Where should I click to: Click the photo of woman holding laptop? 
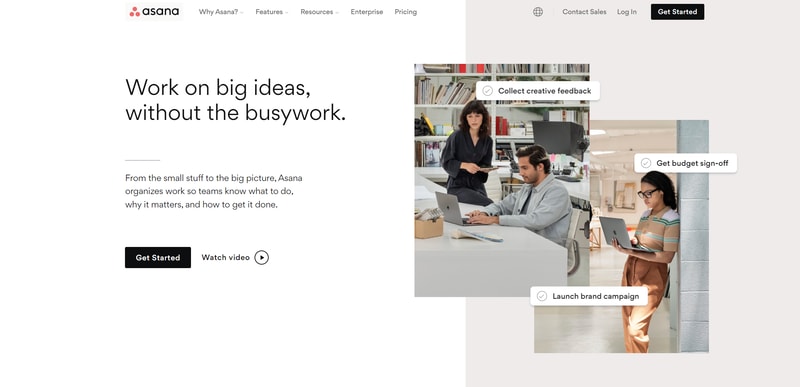coord(621,236)
